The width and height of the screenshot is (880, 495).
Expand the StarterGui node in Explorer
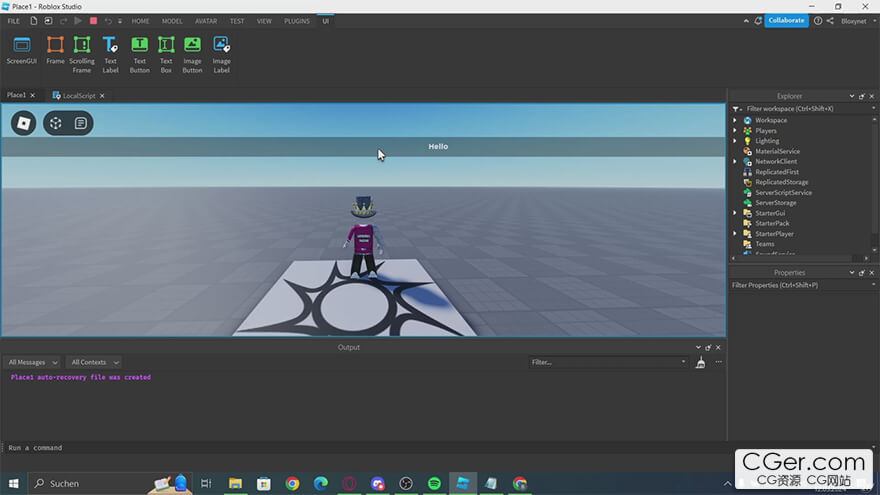[x=735, y=213]
